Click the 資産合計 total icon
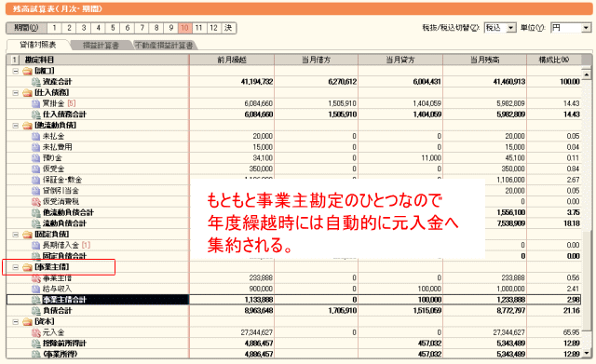Screen dimensions: 596x364 [x=36, y=82]
